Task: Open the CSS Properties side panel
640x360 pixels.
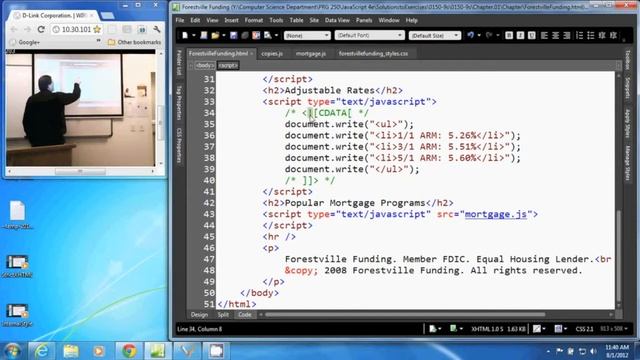Action: 179,145
